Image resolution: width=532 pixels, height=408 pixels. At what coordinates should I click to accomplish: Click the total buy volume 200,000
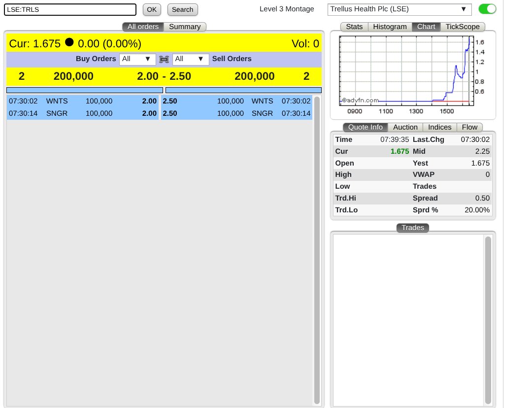point(73,76)
